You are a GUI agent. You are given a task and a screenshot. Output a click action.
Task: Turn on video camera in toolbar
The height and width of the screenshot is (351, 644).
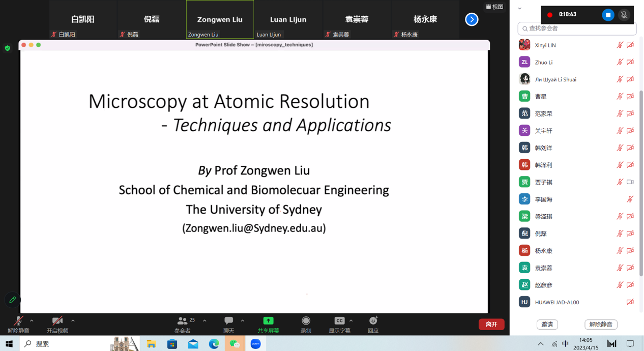57,321
